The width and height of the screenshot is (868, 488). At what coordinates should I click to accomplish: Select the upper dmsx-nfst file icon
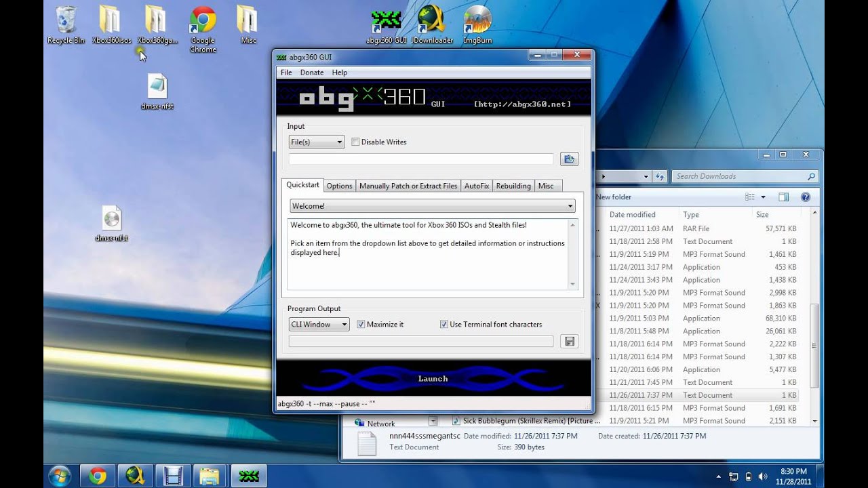point(157,91)
